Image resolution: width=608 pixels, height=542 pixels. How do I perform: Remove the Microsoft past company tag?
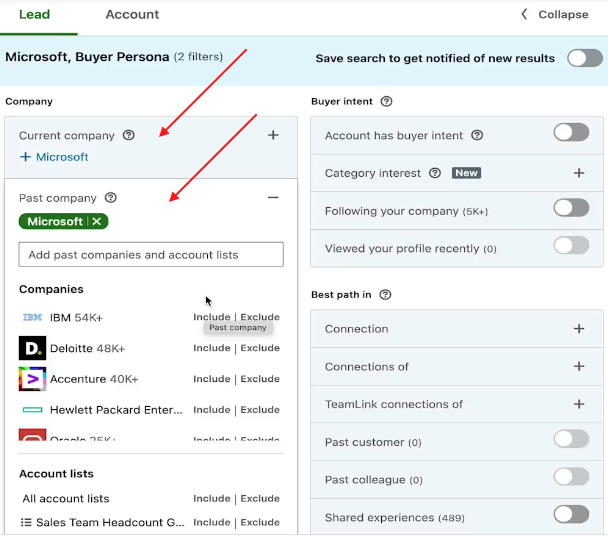pos(97,222)
